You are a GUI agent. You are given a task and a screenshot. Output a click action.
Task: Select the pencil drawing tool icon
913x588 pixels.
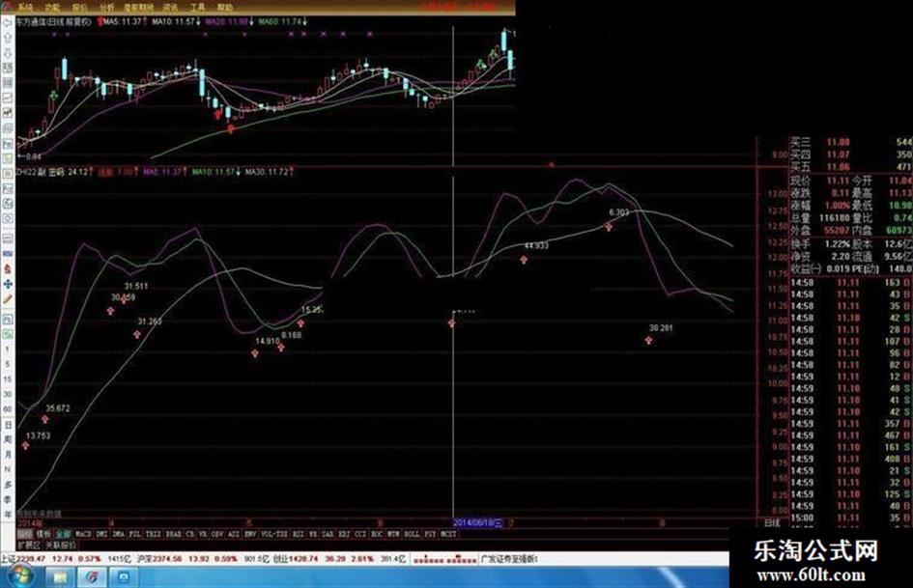(8, 299)
